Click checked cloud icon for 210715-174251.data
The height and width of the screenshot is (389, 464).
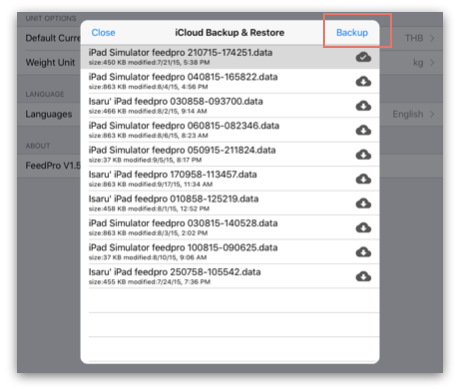click(363, 57)
